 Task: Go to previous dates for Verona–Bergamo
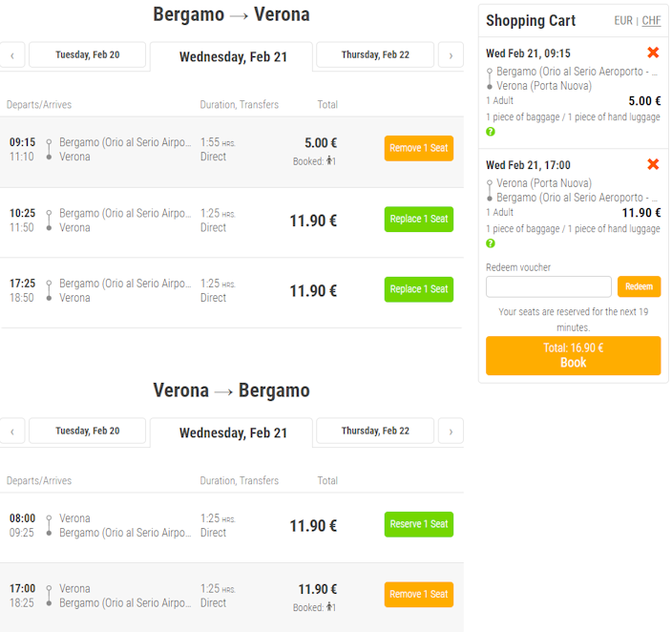(x=12, y=431)
